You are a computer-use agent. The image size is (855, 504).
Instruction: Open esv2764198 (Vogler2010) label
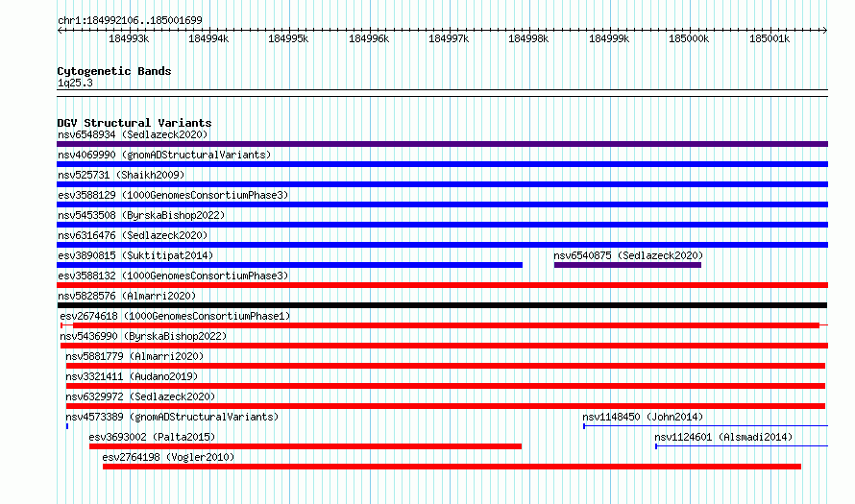pos(168,457)
